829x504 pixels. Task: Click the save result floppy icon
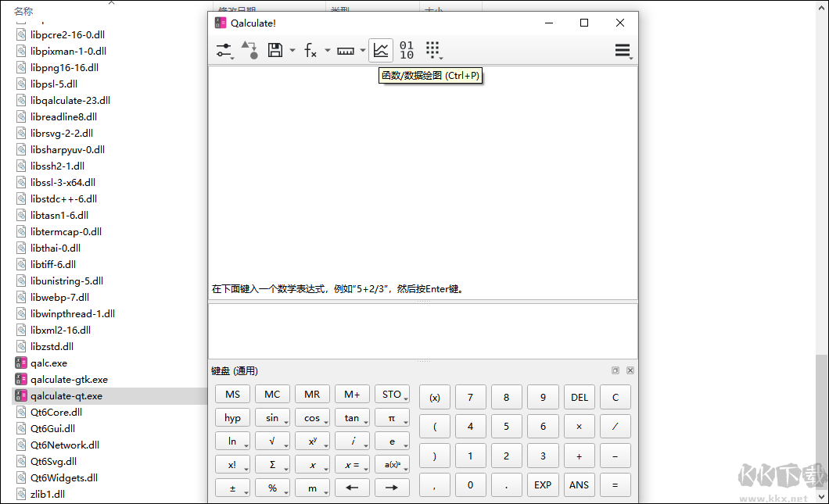click(275, 50)
